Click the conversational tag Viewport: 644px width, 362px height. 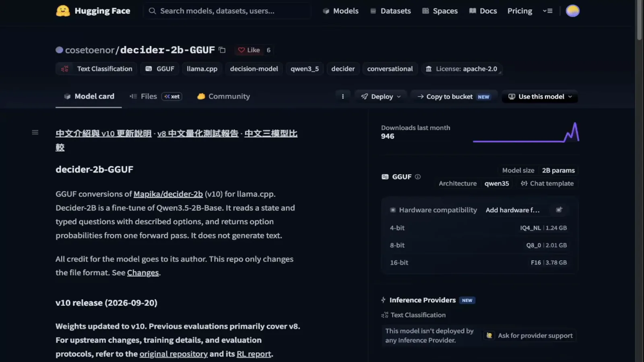click(x=390, y=69)
